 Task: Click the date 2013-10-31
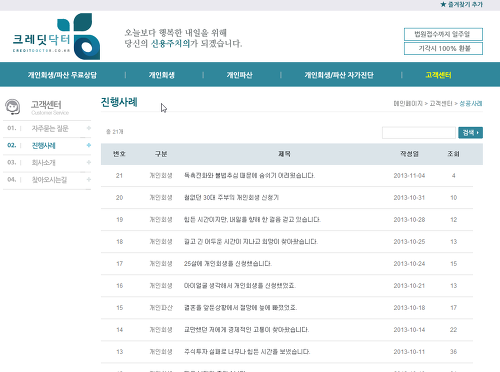[x=409, y=198]
